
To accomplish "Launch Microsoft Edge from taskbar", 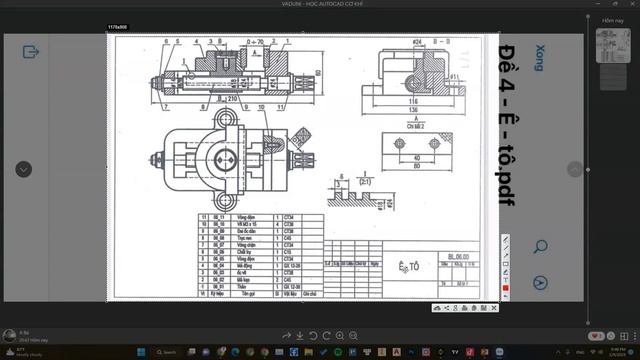I will (235, 352).
